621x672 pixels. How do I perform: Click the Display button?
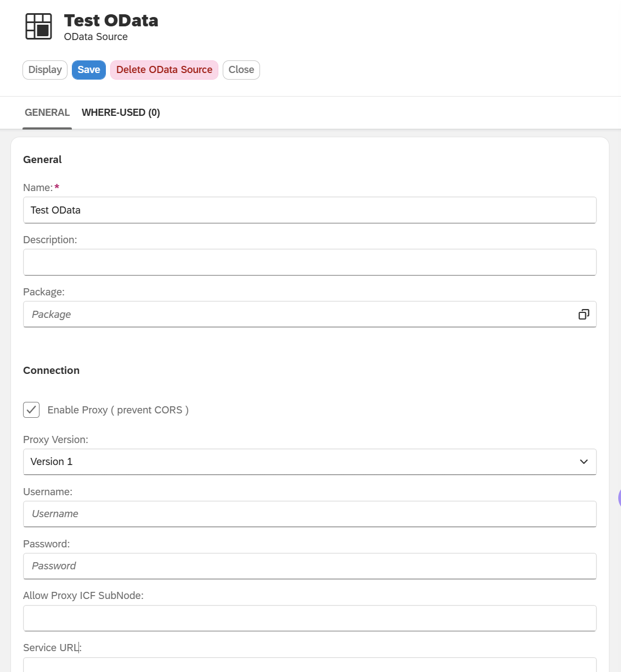click(x=44, y=70)
